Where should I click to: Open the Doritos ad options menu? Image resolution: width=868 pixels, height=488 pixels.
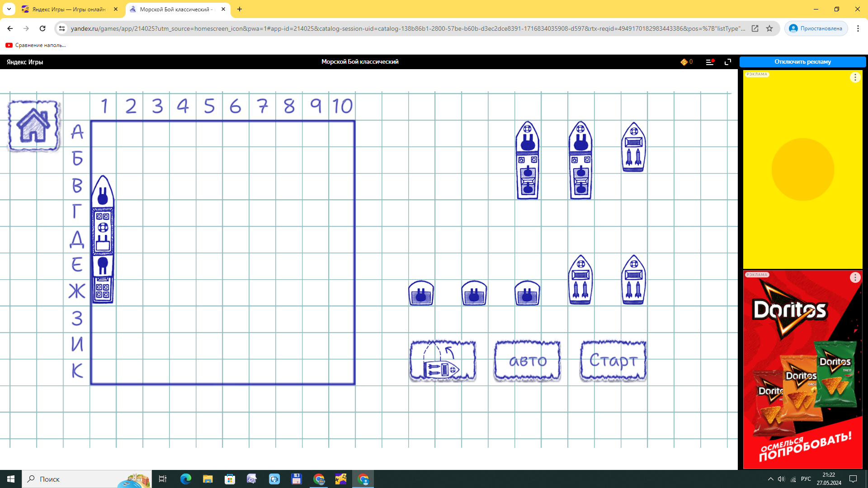click(855, 277)
